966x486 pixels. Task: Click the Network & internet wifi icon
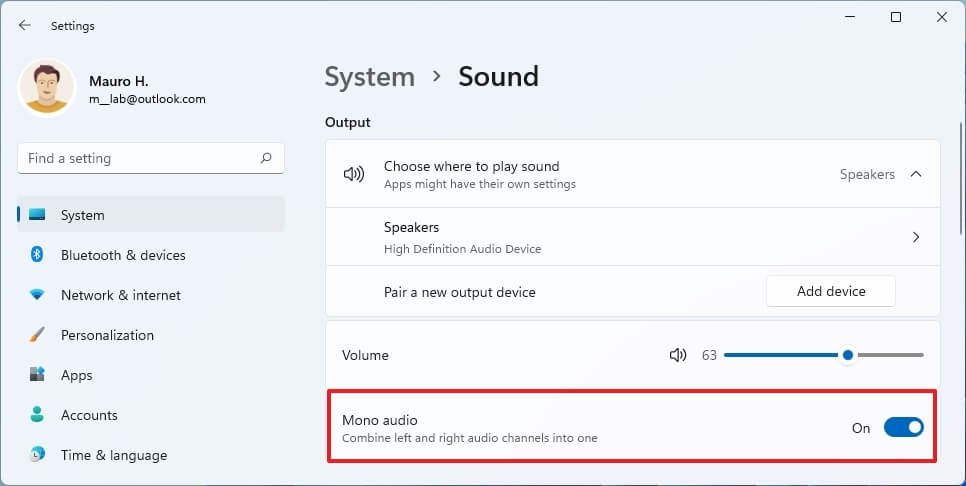tap(37, 295)
